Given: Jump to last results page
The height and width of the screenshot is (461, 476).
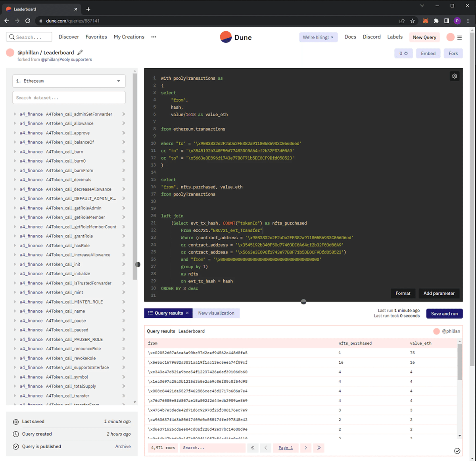Looking at the screenshot, I should [x=319, y=448].
